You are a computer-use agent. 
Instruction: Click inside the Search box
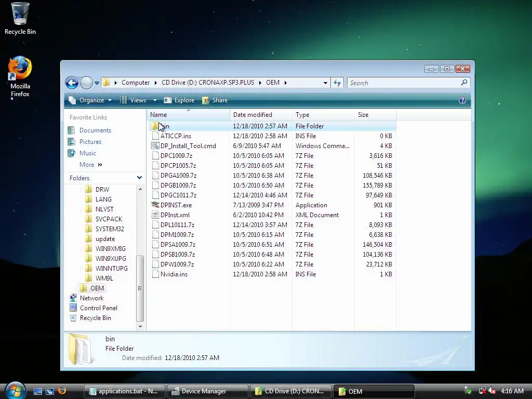click(x=404, y=83)
